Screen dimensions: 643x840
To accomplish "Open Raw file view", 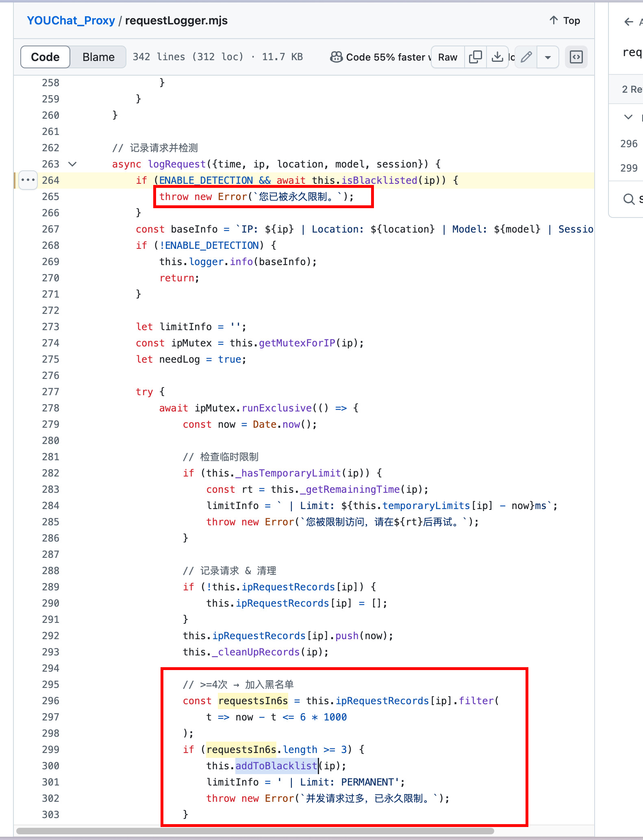I will click(447, 57).
